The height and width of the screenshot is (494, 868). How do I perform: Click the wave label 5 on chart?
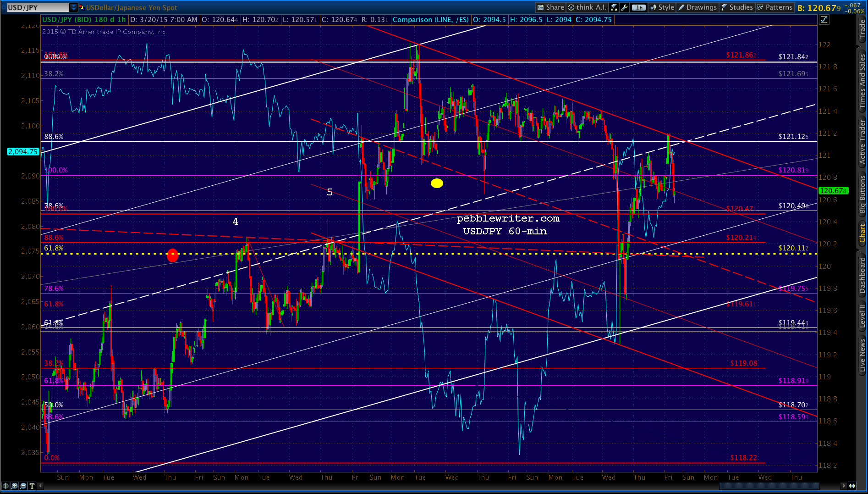pos(330,192)
